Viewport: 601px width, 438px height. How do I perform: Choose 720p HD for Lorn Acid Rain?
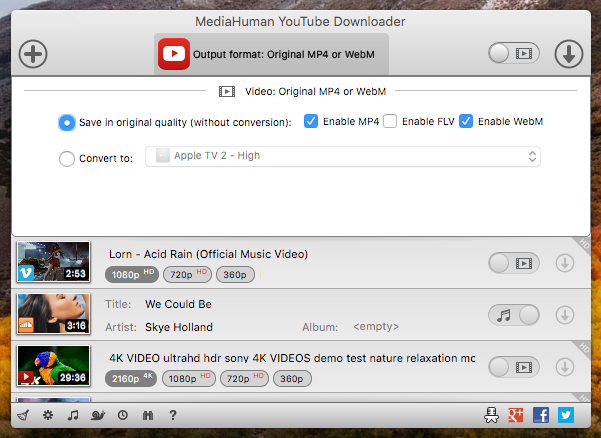pyautogui.click(x=187, y=274)
